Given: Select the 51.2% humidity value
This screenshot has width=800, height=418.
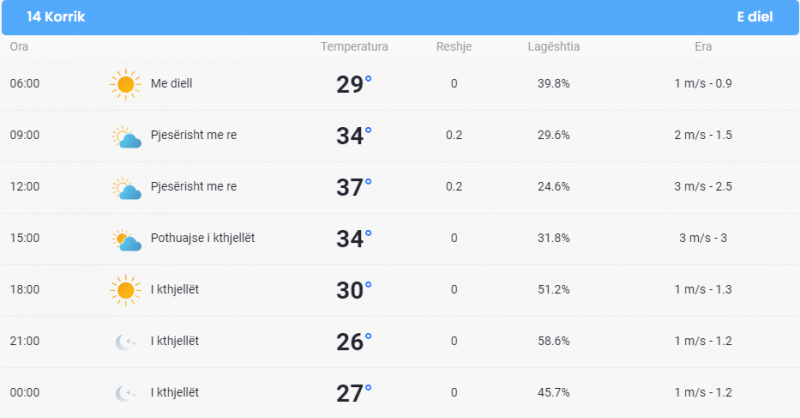Looking at the screenshot, I should (554, 289).
